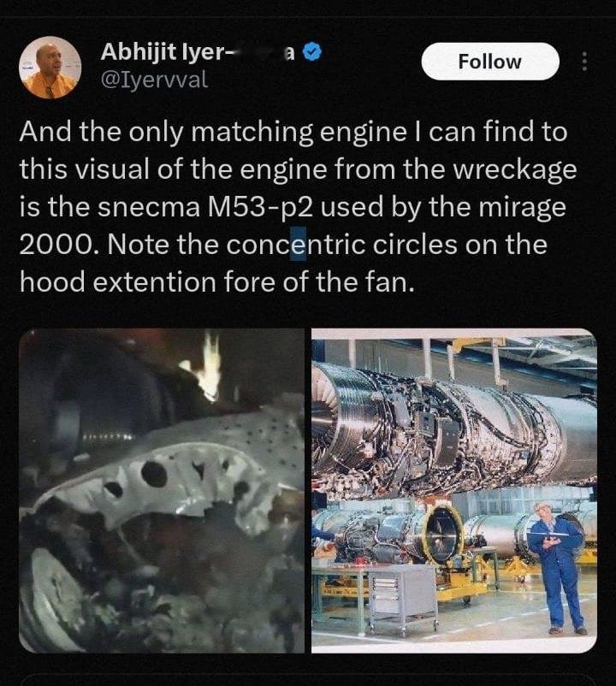Open the Snecma factory engine photo
This screenshot has width=616, height=686.
point(454,490)
